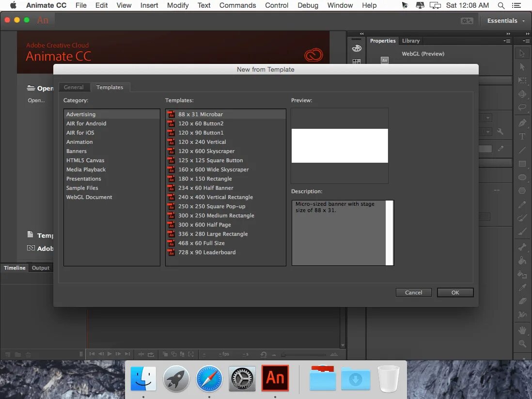Click the New Layer icon in timeline
This screenshot has width=532, height=399.
(x=8, y=354)
